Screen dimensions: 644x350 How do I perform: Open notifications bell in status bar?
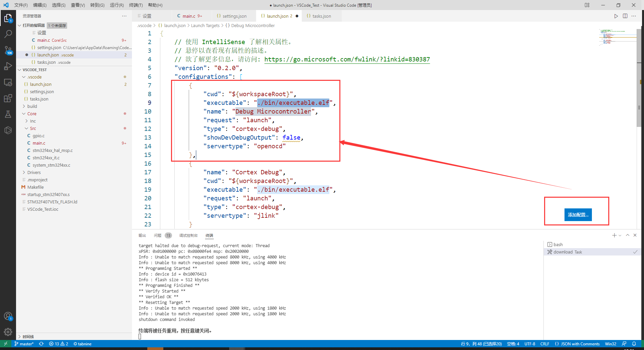(x=634, y=344)
